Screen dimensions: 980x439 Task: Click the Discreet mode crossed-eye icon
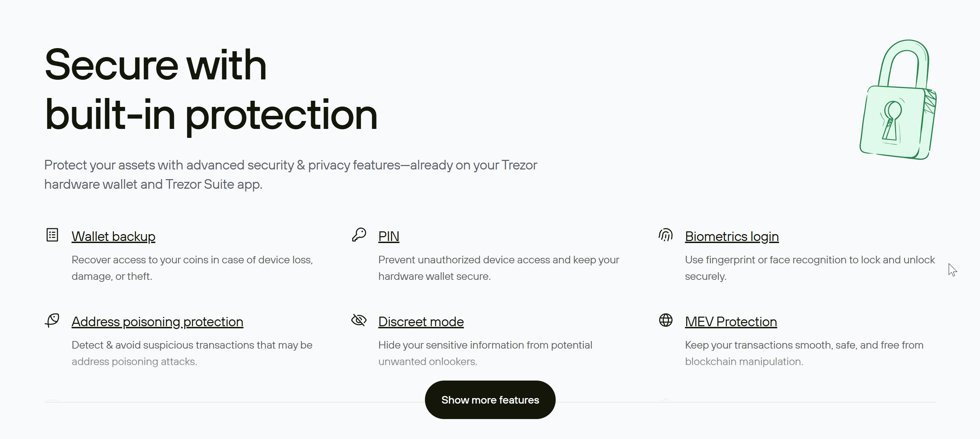tap(359, 320)
